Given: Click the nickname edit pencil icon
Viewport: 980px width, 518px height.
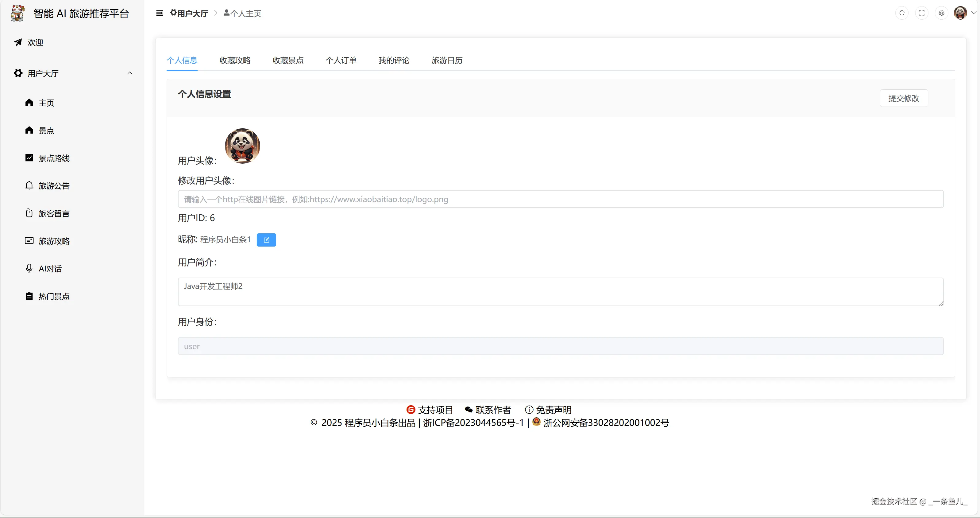Looking at the screenshot, I should pyautogui.click(x=266, y=240).
